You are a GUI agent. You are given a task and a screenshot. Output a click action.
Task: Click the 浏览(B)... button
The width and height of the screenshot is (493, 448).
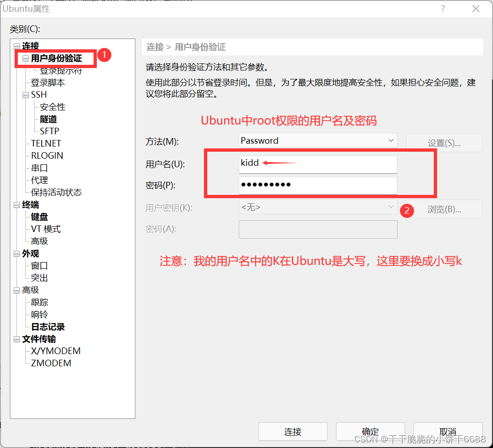pyautogui.click(x=444, y=209)
